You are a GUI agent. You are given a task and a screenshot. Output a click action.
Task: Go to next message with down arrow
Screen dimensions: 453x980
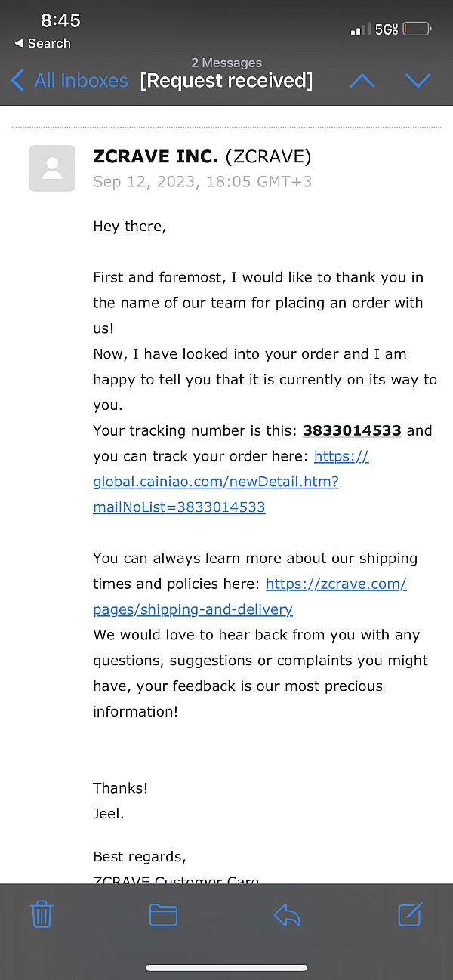[418, 80]
